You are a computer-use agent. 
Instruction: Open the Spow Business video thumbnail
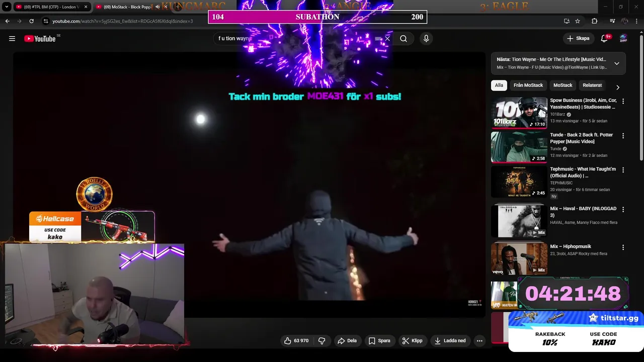(519, 113)
